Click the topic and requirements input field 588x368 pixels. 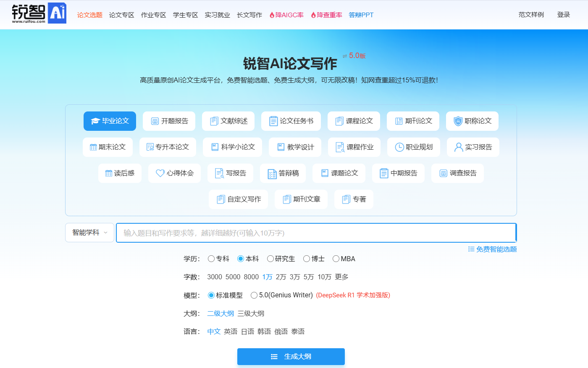coord(315,233)
